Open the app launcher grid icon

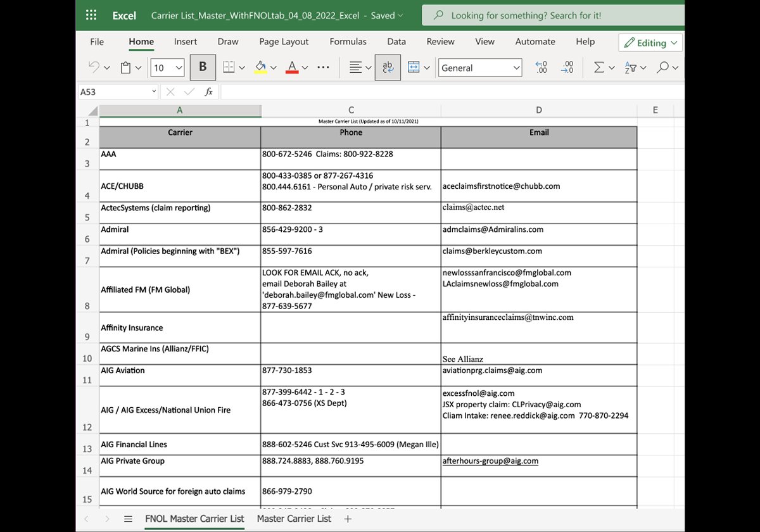[91, 15]
